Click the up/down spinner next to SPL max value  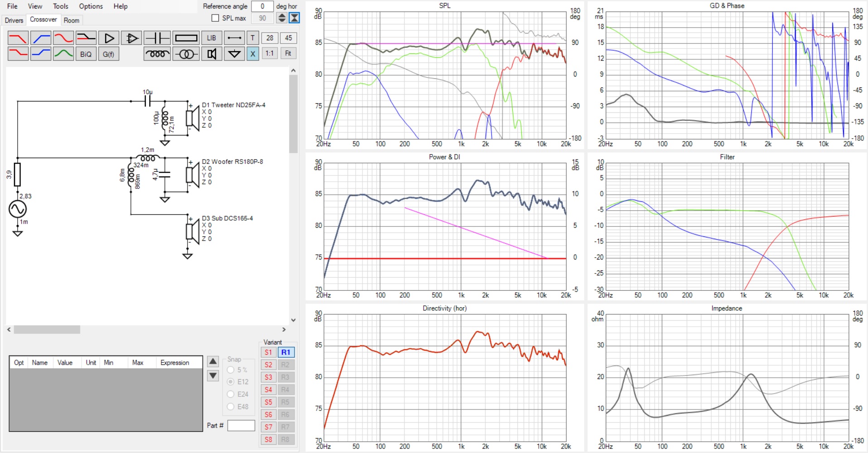[x=282, y=18]
